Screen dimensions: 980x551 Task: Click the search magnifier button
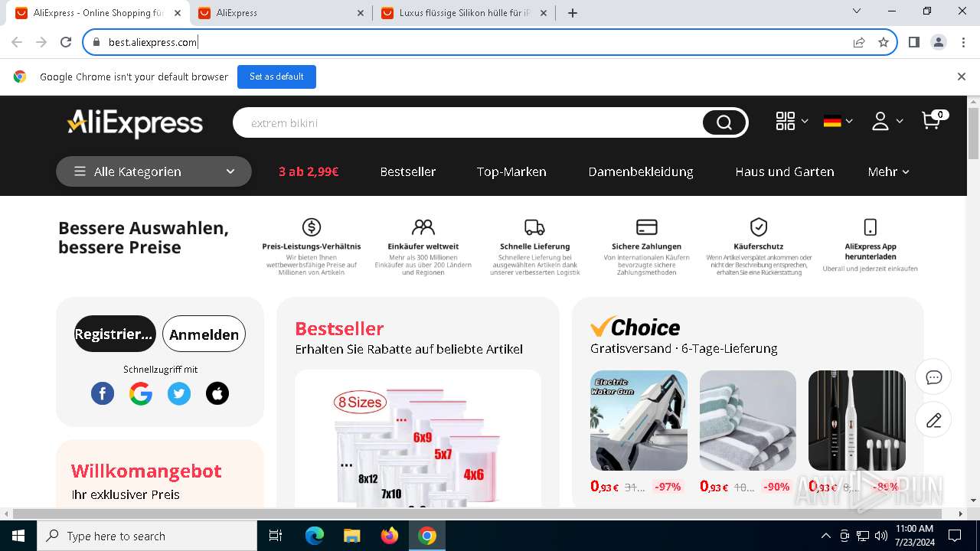click(724, 122)
